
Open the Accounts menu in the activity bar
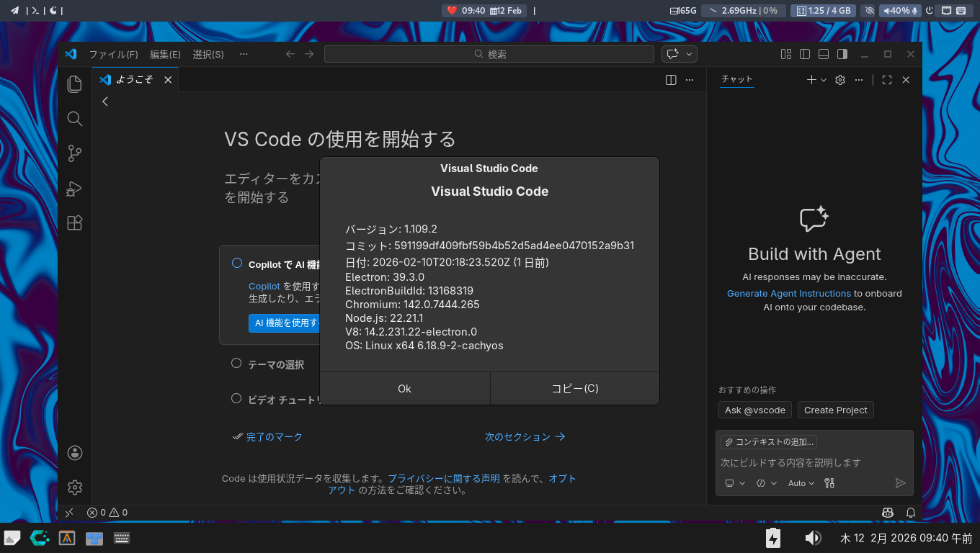[x=74, y=453]
